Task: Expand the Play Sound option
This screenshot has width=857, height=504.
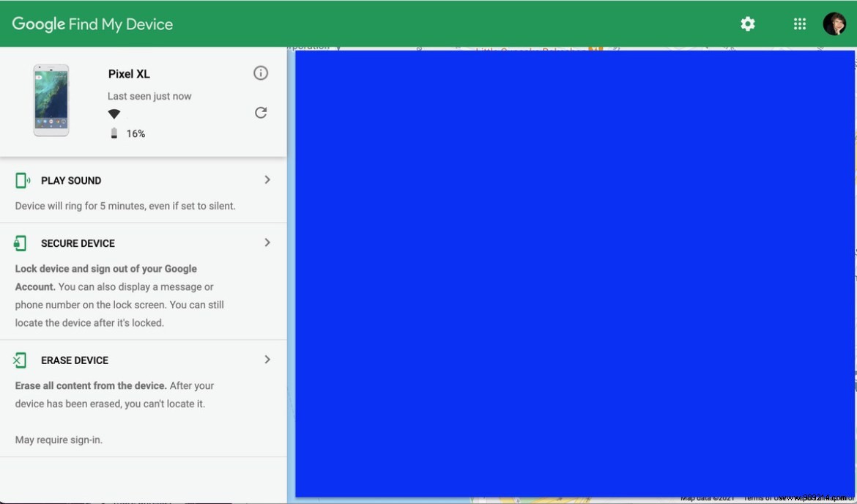Action: point(267,179)
